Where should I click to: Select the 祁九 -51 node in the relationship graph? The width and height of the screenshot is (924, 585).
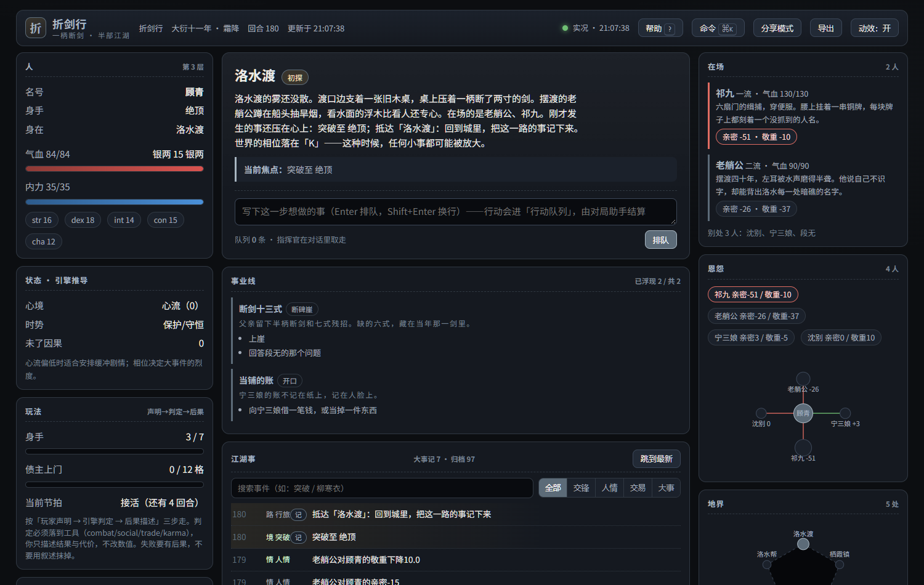point(803,448)
